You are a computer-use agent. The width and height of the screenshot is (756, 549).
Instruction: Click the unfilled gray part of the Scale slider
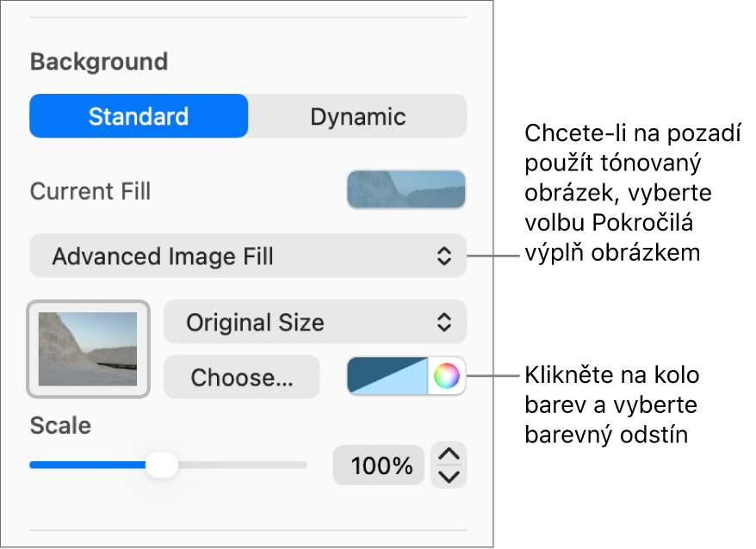(x=241, y=466)
